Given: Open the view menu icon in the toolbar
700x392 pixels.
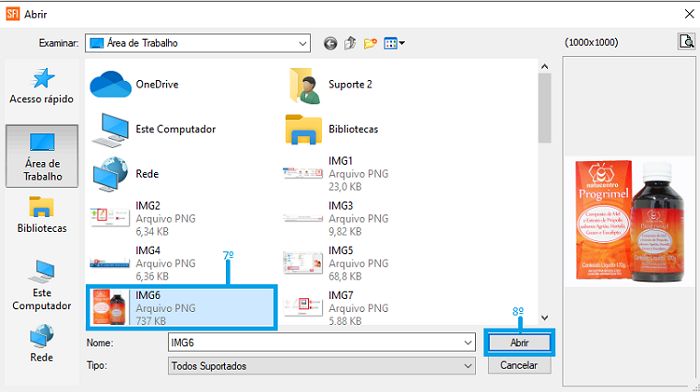Looking at the screenshot, I should (394, 43).
